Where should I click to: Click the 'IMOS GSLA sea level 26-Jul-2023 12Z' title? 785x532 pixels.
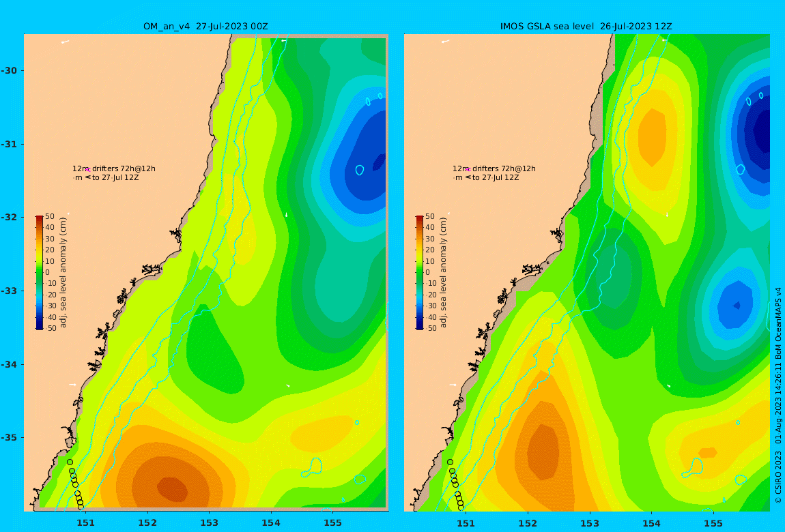point(586,27)
